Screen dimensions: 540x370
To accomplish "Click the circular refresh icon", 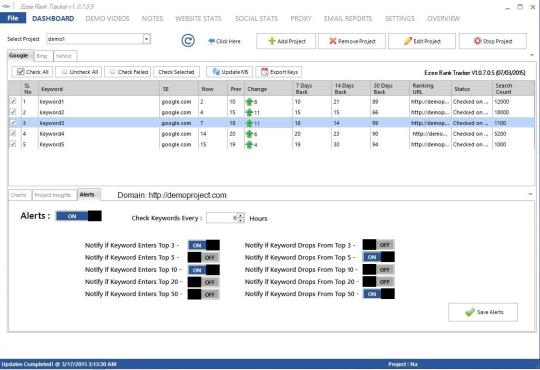I will pyautogui.click(x=188, y=41).
